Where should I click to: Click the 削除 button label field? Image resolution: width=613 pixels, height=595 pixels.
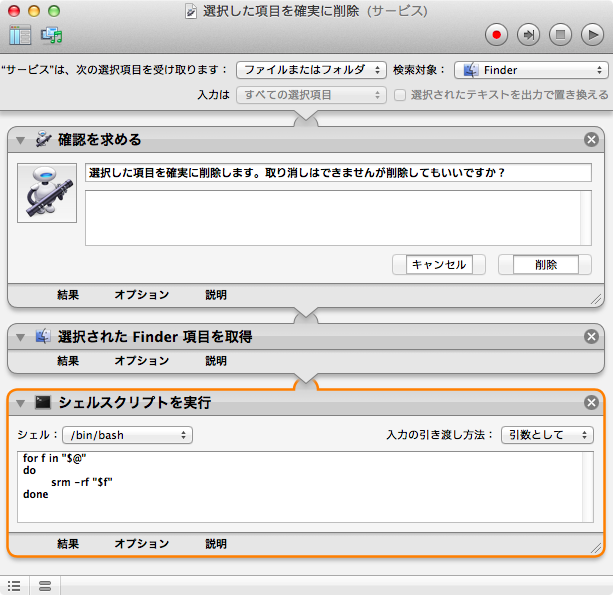pyautogui.click(x=546, y=265)
